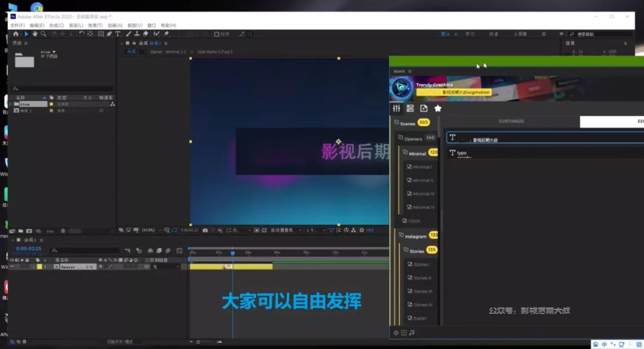
Task: Select the Type tool
Action: (x=118, y=34)
